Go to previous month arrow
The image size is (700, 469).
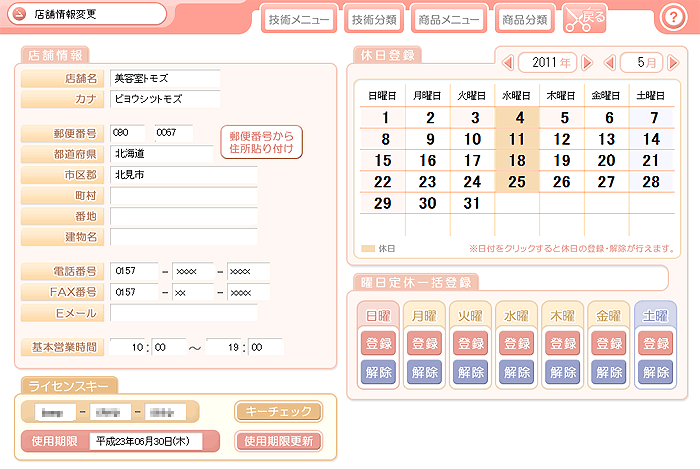[607, 63]
